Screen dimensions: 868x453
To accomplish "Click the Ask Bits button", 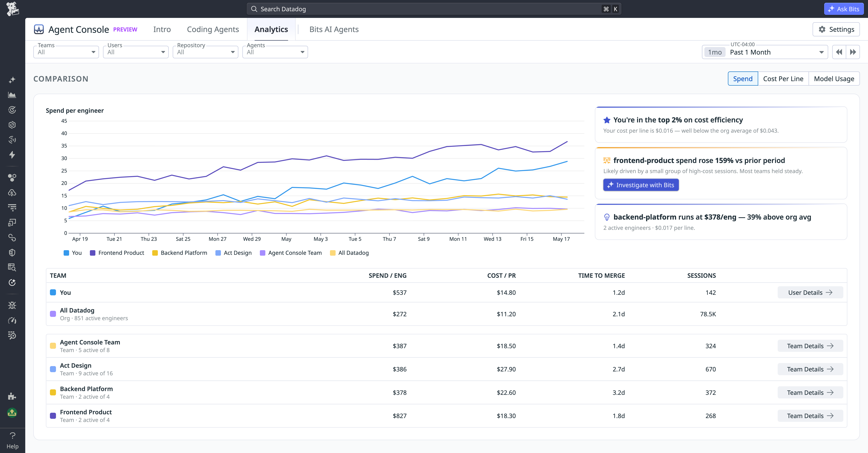I will pyautogui.click(x=844, y=9).
